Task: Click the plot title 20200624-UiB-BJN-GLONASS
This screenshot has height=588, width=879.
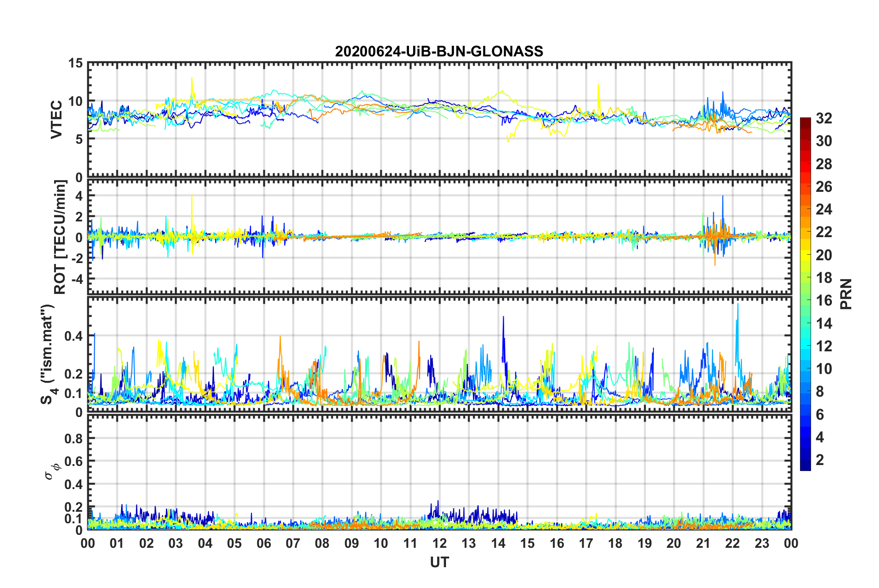Action: (x=439, y=51)
